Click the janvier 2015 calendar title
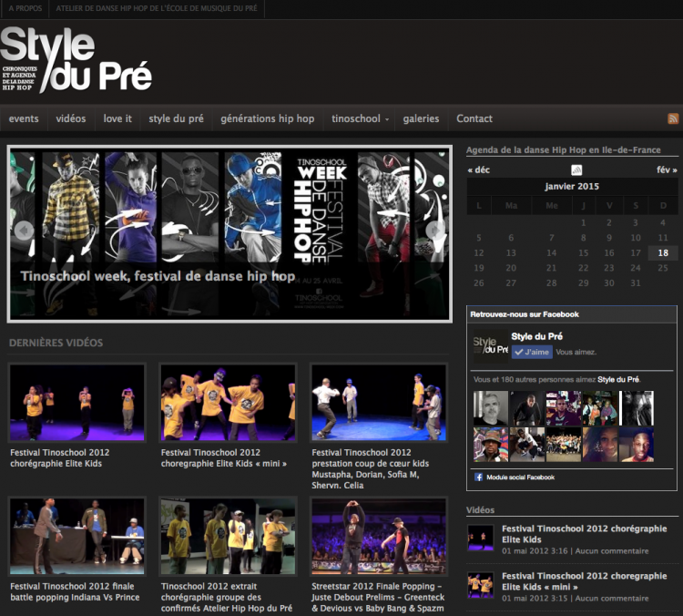 pyautogui.click(x=572, y=186)
